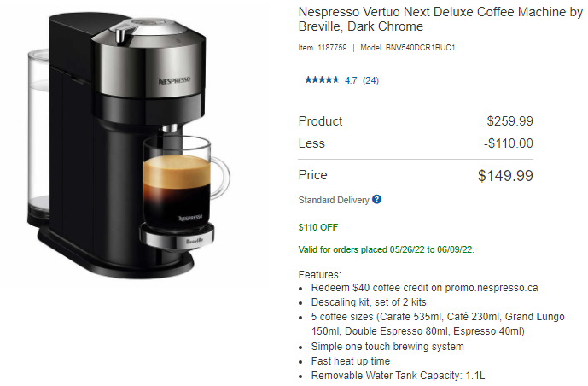This screenshot has width=588, height=386.
Task: Click the item number 1187759
Action: (x=332, y=48)
